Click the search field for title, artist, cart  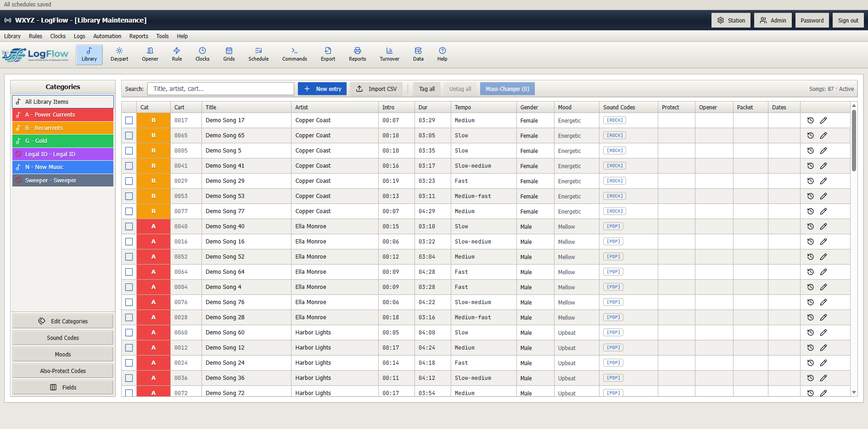(221, 89)
